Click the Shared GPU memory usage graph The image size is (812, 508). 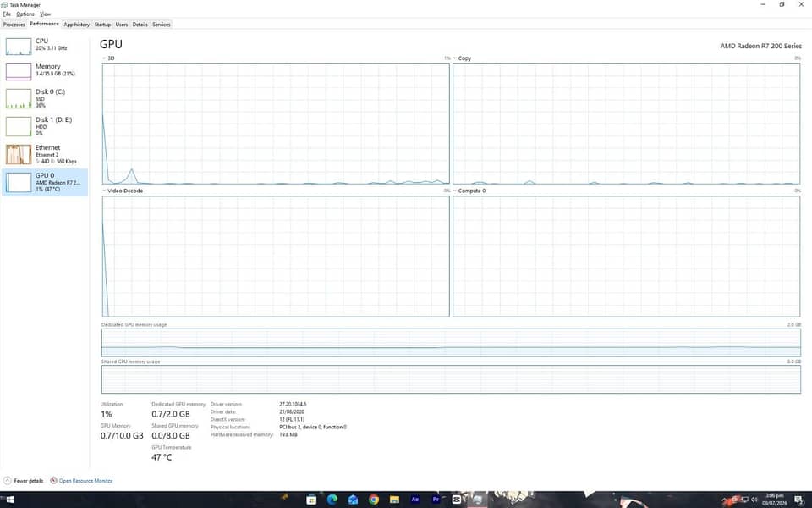[451, 379]
